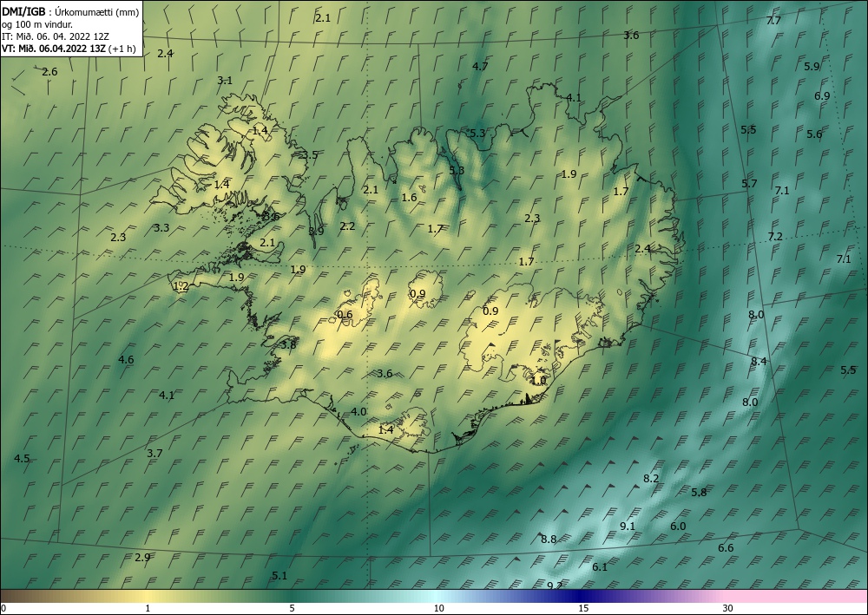Screen dimensions: 868x615
Task: Select the 8.8 value label
Action: click(549, 539)
